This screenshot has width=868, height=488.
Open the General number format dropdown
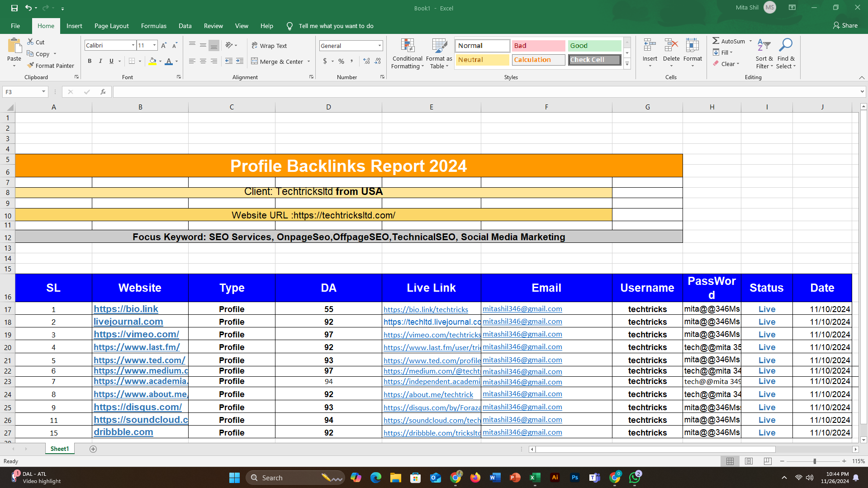click(379, 46)
